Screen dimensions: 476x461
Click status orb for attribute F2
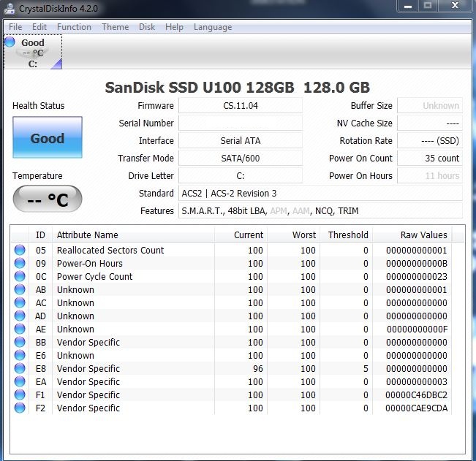(20, 408)
